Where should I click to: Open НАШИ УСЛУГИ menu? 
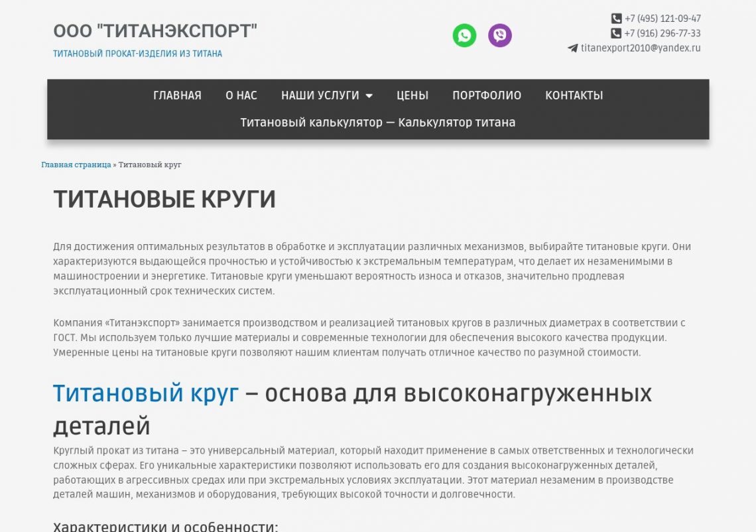click(320, 96)
